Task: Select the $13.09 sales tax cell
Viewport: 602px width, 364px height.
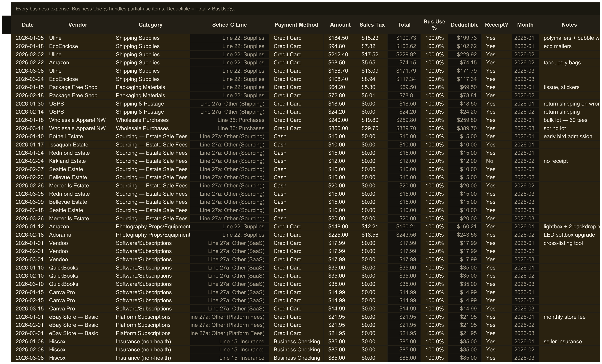Action: point(372,71)
